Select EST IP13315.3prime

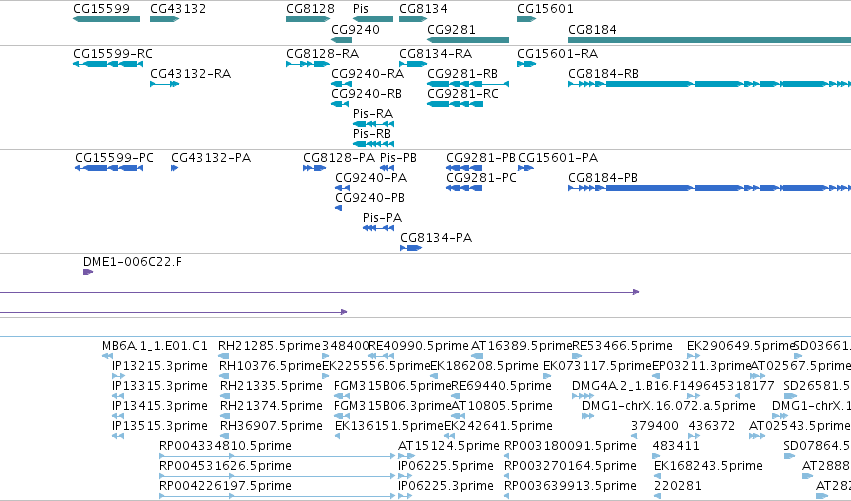coord(118,396)
